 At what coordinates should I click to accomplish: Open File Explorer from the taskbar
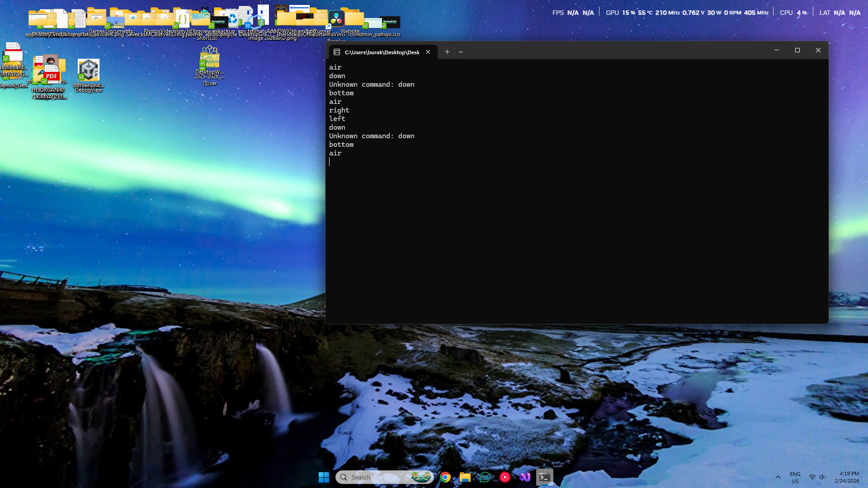465,477
